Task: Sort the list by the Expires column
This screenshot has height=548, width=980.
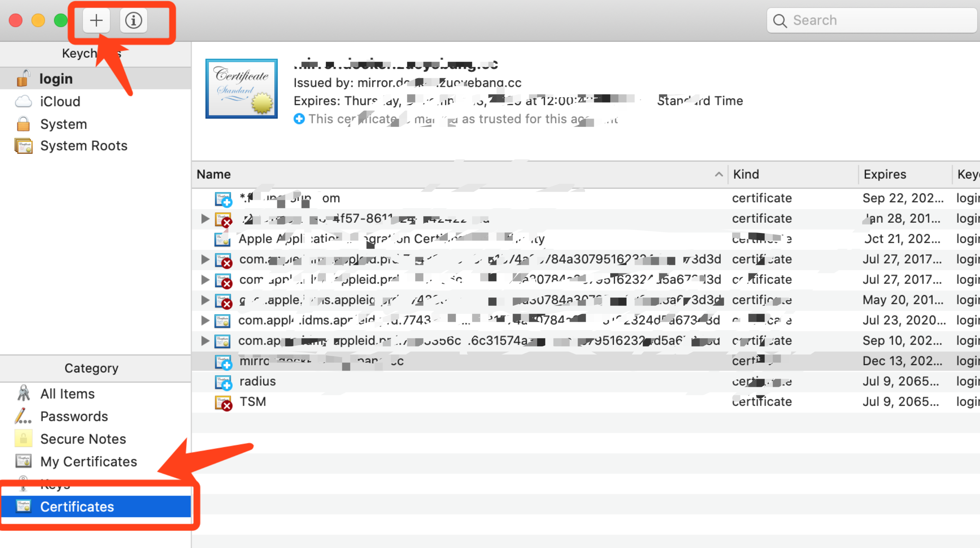Action: (x=905, y=174)
